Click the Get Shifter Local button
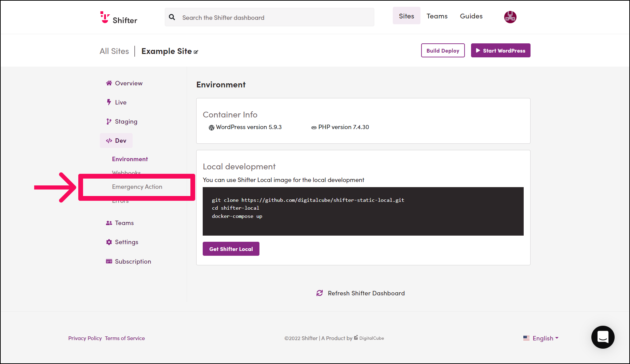This screenshot has width=630, height=364. [x=231, y=249]
